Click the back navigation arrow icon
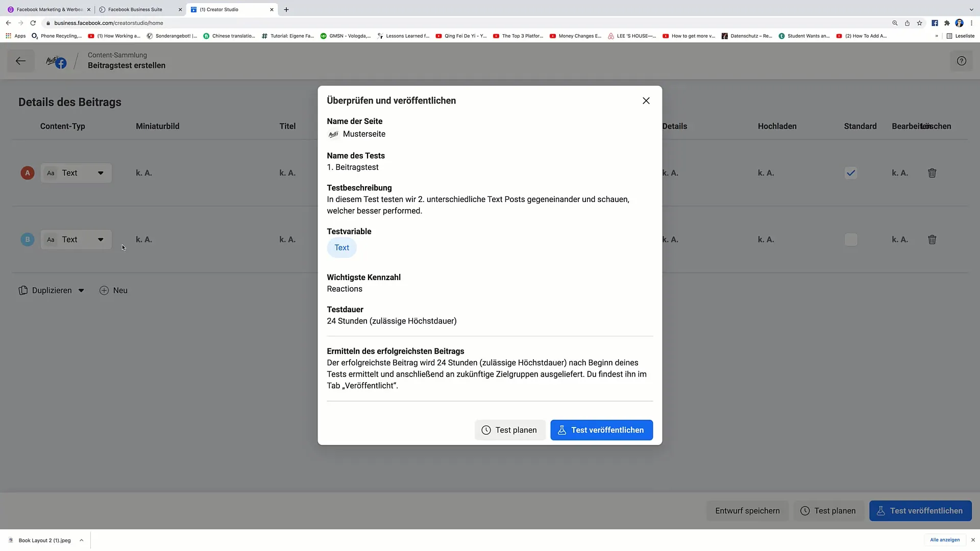 click(x=19, y=61)
